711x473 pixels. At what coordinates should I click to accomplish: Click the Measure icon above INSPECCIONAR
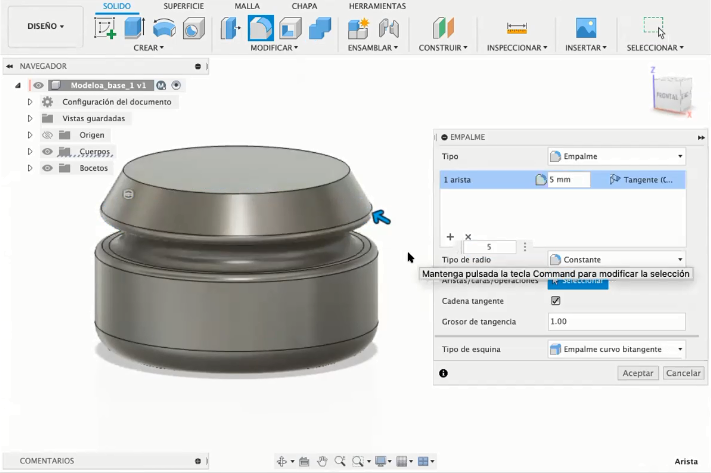[516, 28]
